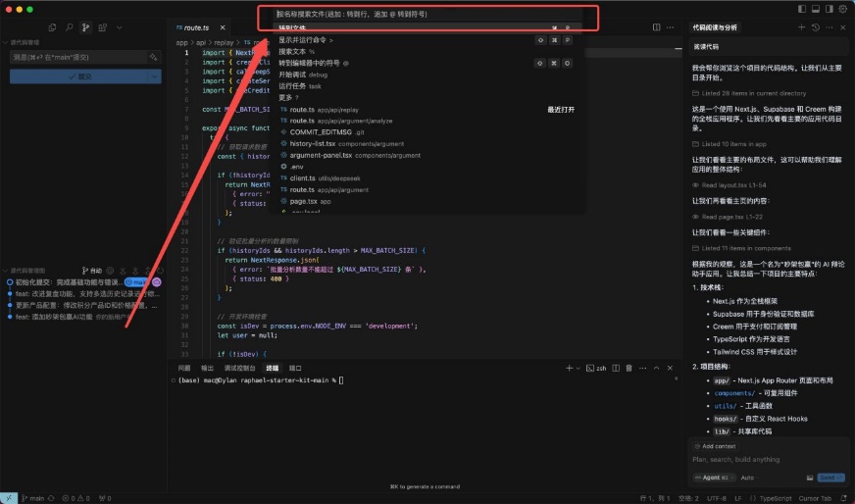
Task: Open the Search magnifier icon in sidebar
Action: 71,27
